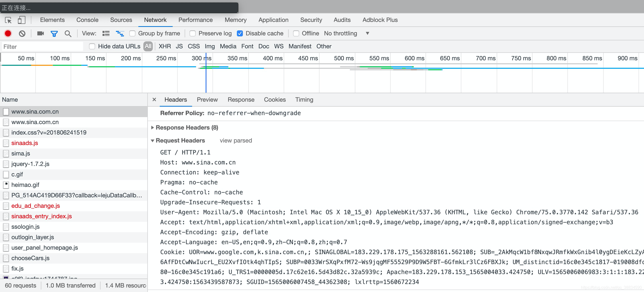This screenshot has width=644, height=292.
Task: Click the image icon beside heimao.gif
Action: (x=6, y=185)
